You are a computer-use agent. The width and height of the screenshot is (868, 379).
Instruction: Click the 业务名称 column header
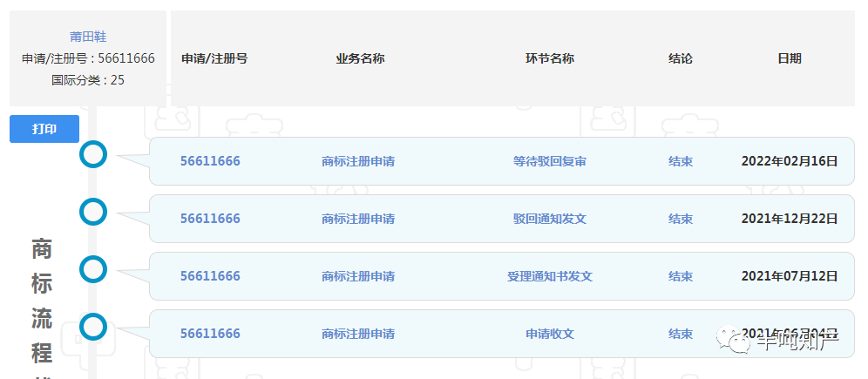click(360, 58)
